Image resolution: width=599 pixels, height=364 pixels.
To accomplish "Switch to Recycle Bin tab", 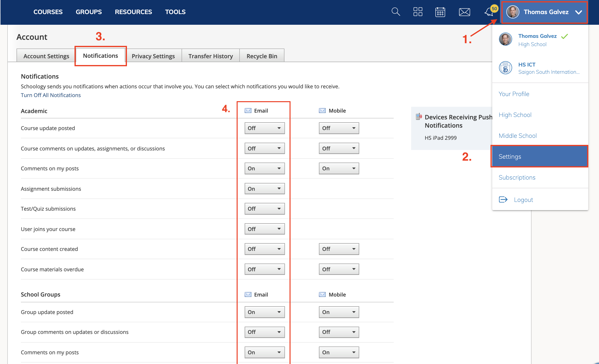I will [262, 56].
